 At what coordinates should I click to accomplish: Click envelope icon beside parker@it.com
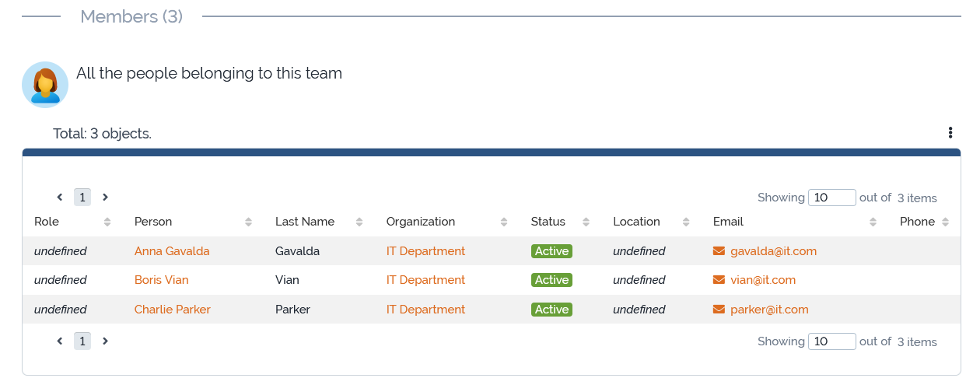coord(719,310)
